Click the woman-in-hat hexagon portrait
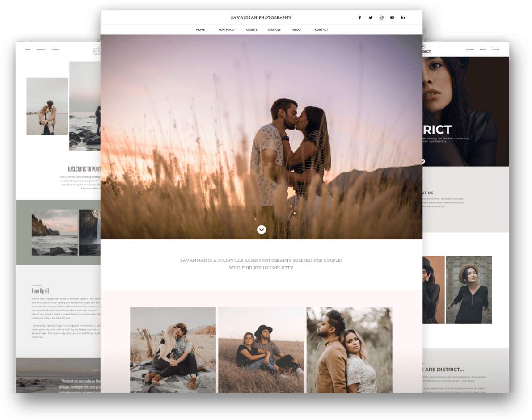The height and width of the screenshot is (420, 532). coord(470,290)
